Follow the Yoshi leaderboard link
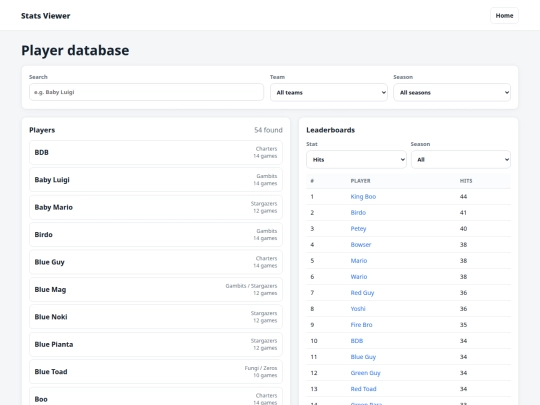The height and width of the screenshot is (405, 540). (358, 309)
